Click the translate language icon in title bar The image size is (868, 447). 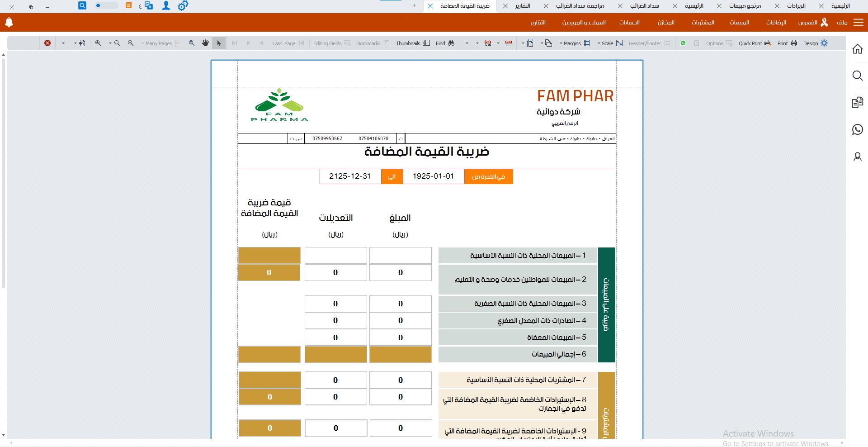pyautogui.click(x=148, y=5)
